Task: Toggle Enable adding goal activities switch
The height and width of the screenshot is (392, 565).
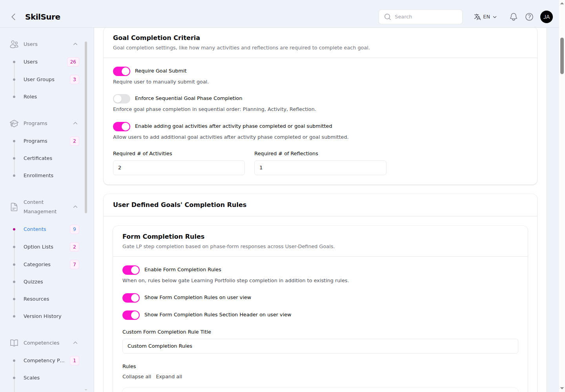Action: [122, 127]
